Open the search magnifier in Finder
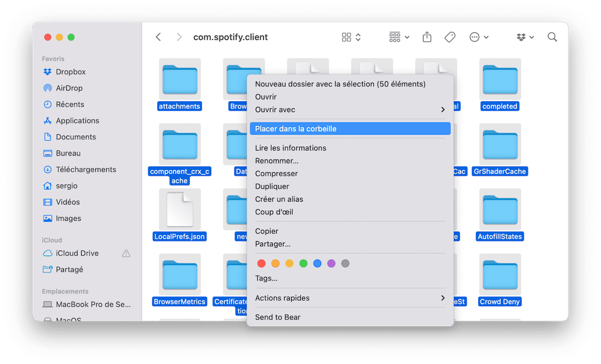Viewport: 601px width, 364px height. tap(552, 37)
